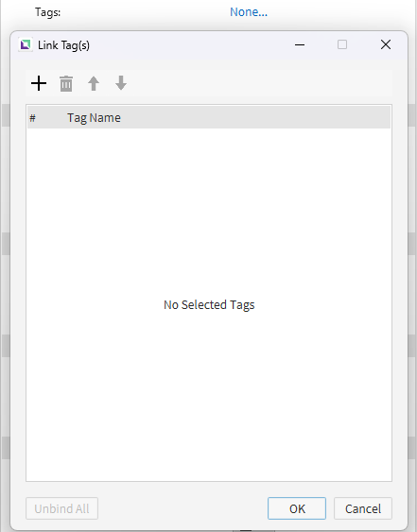
Task: Click the Cancel button
Action: pyautogui.click(x=363, y=508)
